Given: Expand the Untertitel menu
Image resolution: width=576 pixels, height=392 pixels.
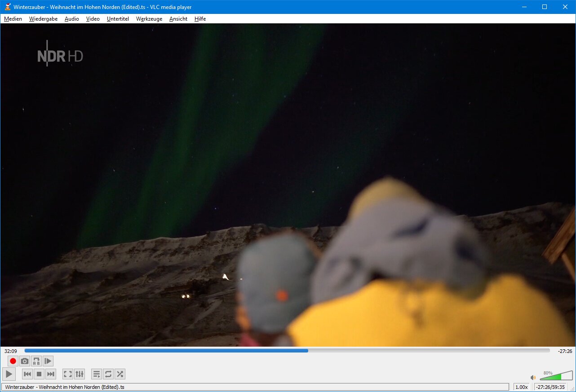Looking at the screenshot, I should (x=118, y=19).
